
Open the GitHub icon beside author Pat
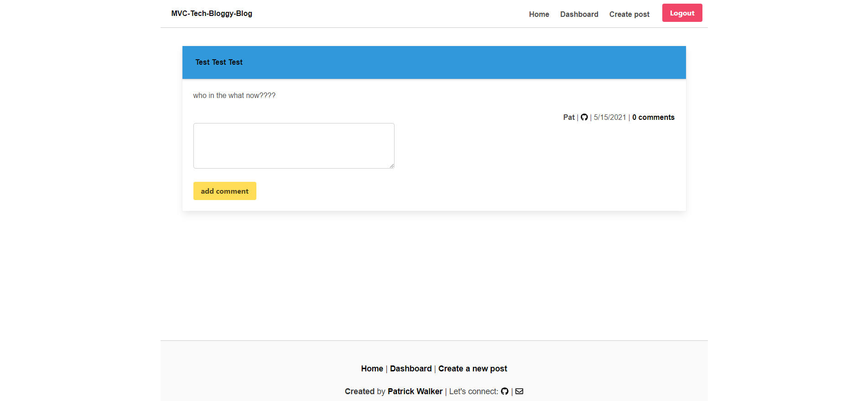click(584, 118)
